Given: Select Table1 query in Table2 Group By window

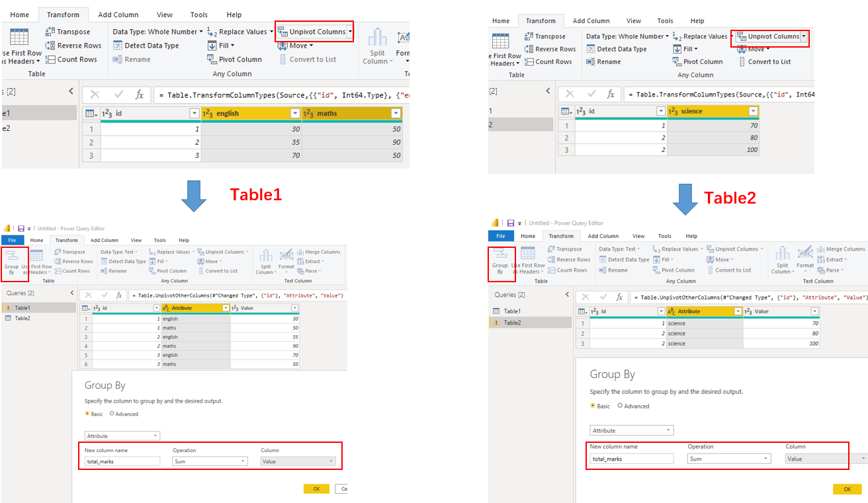Looking at the screenshot, I should coord(512,311).
